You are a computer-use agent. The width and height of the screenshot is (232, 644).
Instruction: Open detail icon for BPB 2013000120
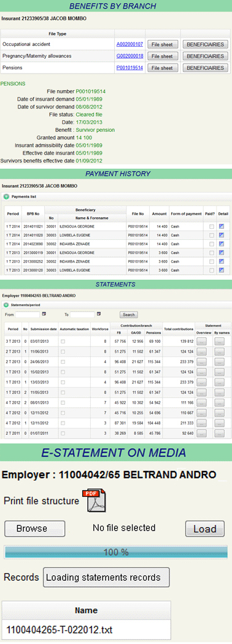[x=222, y=269]
